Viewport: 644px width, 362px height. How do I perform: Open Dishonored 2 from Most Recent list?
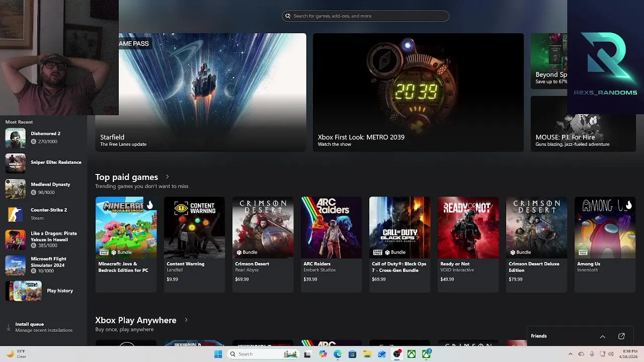pos(44,138)
